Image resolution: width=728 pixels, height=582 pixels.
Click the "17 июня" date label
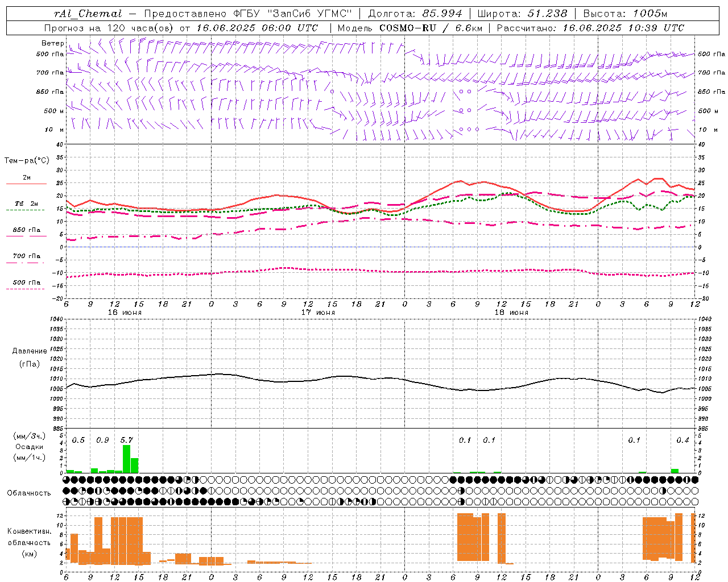[317, 313]
